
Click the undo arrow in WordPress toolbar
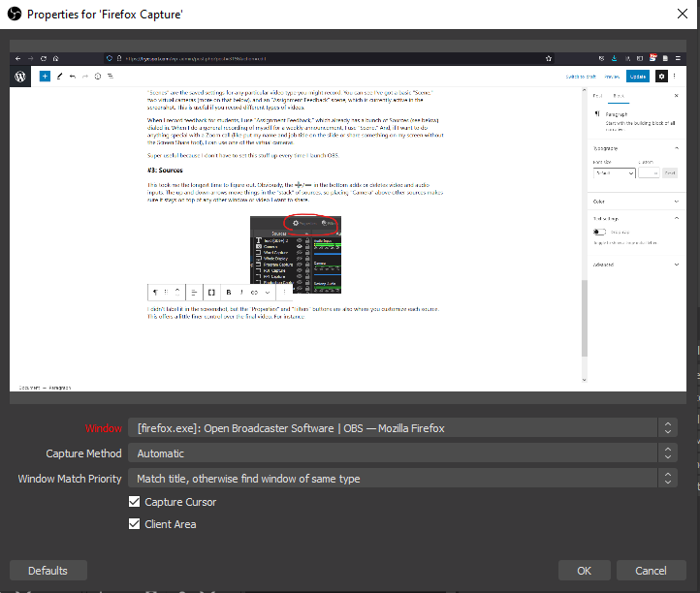[x=73, y=77]
